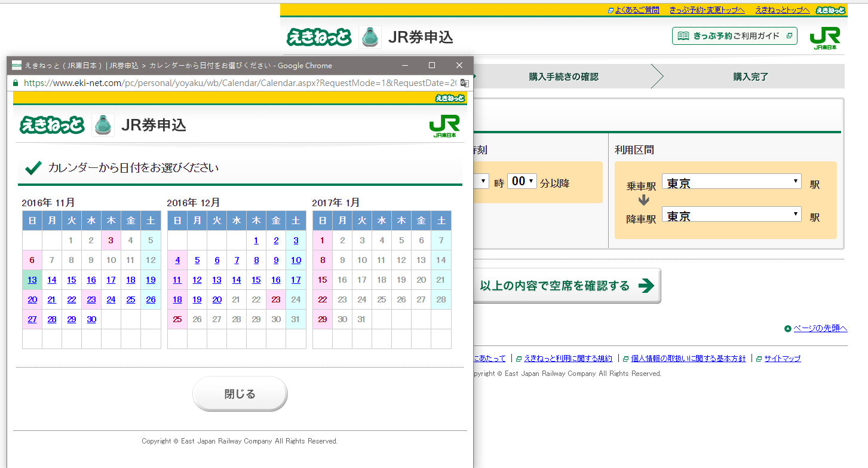
Task: Click the JR East logo in calendar popup
Action: [444, 126]
